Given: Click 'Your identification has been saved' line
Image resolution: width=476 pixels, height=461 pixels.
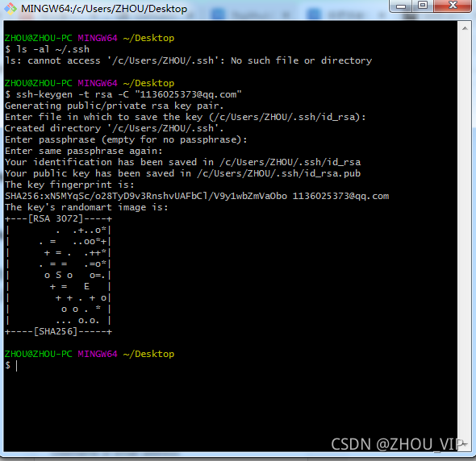Looking at the screenshot, I should coord(183,162).
